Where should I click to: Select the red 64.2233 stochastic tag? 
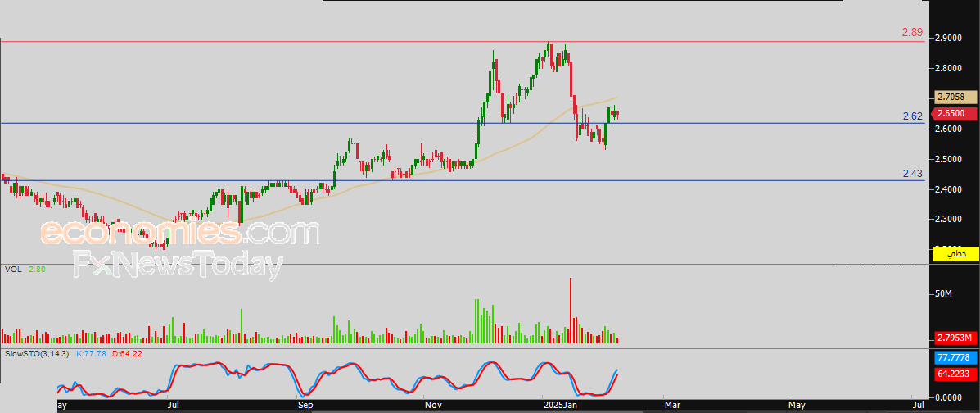point(955,374)
